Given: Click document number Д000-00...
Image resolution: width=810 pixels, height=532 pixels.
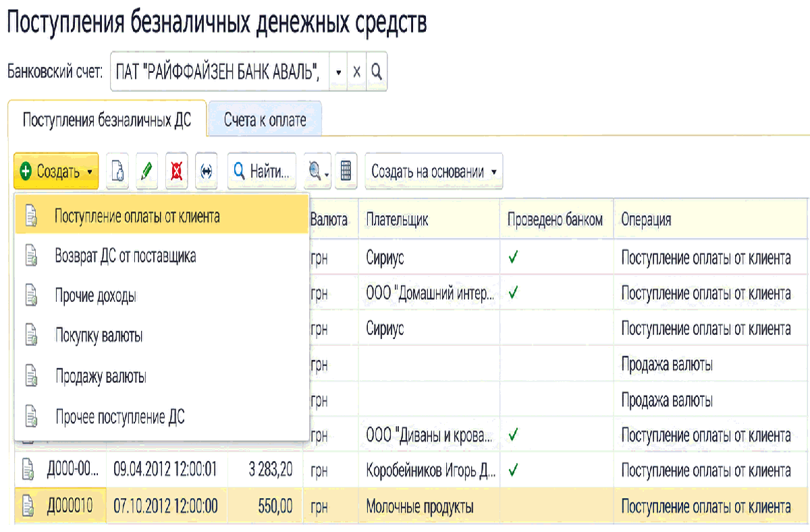Looking at the screenshot, I should [x=73, y=470].
